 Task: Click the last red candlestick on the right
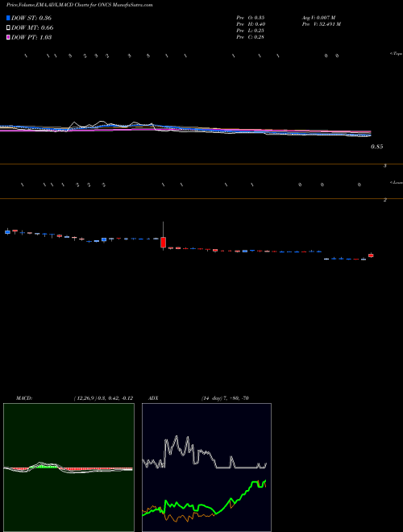[x=371, y=256]
